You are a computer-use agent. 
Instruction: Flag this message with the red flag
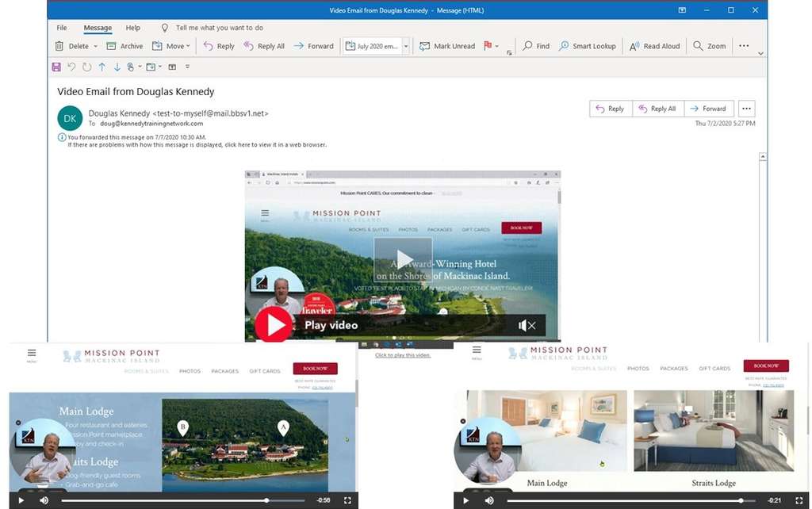pos(488,45)
